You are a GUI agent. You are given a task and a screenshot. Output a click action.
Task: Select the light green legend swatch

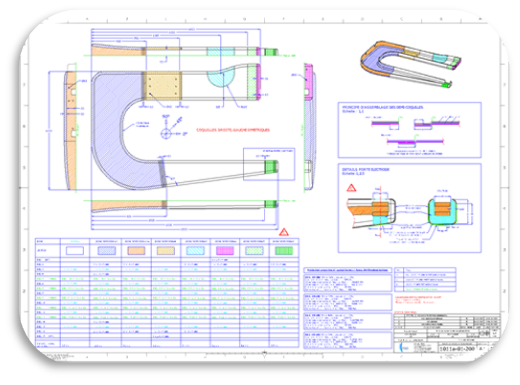pyautogui.click(x=254, y=250)
